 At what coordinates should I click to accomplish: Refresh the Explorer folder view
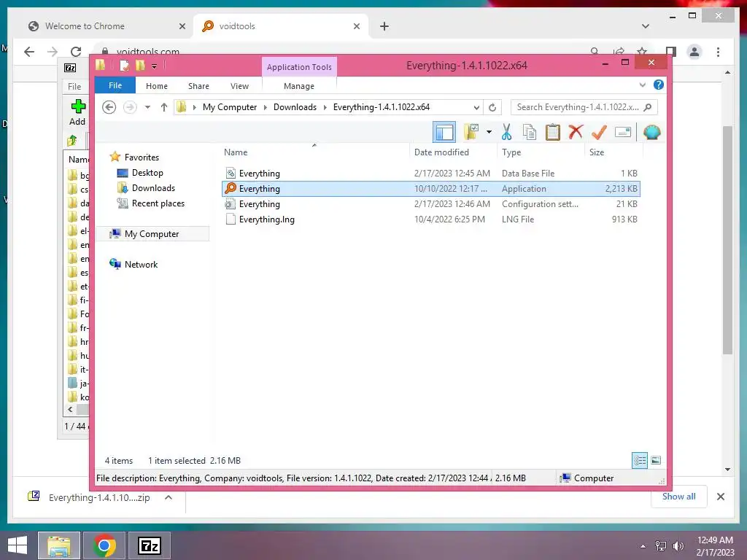[x=492, y=107]
